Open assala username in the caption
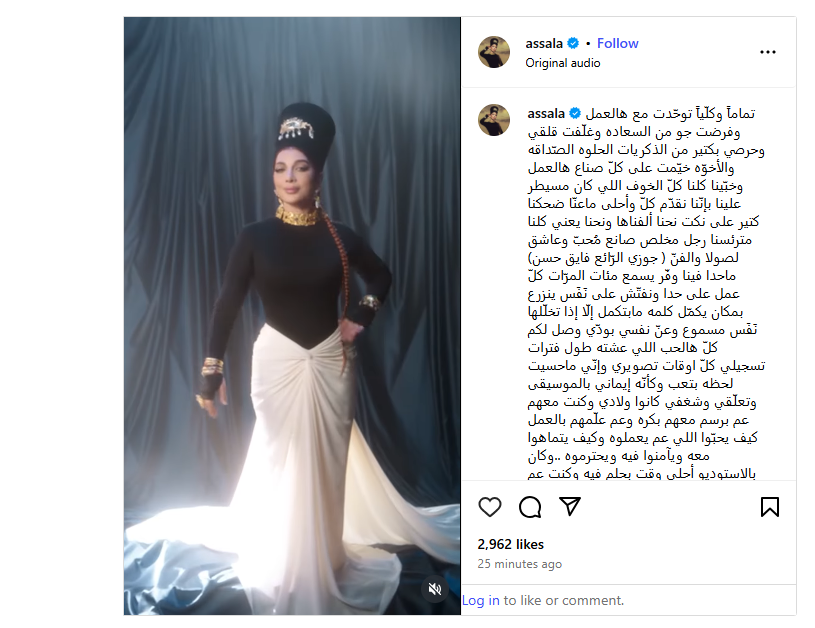The width and height of the screenshot is (815, 628). 546,113
